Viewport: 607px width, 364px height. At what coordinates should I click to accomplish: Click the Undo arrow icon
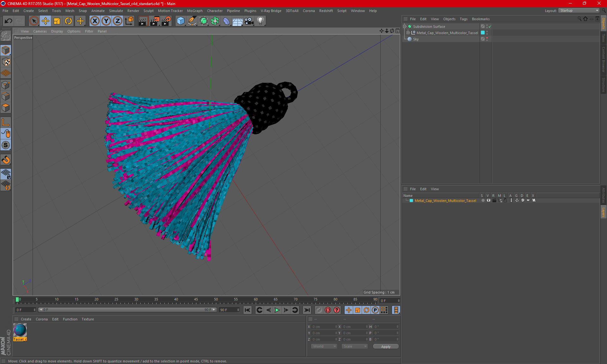click(9, 21)
